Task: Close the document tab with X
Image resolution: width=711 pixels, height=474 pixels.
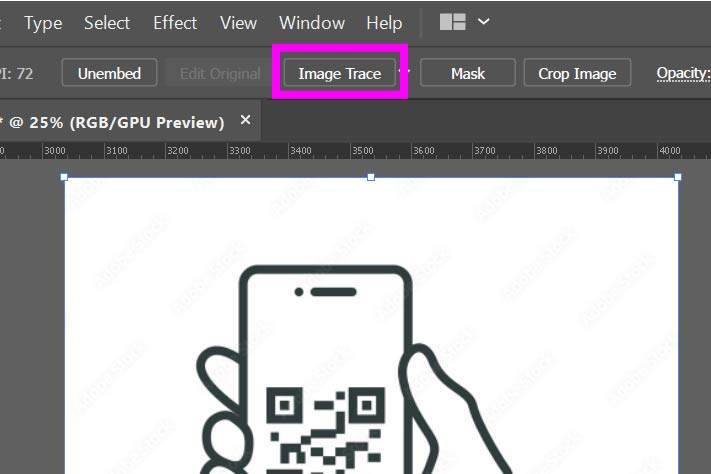Action: 245,120
